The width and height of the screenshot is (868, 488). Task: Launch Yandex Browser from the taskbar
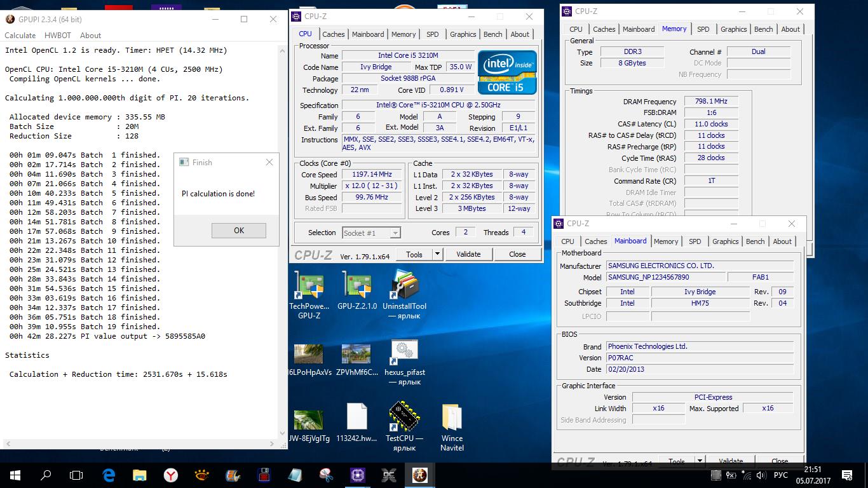(171, 475)
